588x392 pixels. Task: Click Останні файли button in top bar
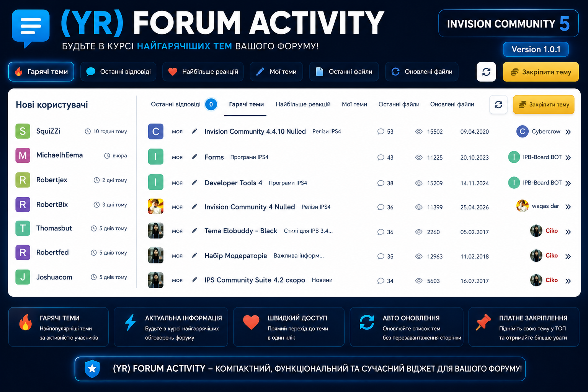344,72
